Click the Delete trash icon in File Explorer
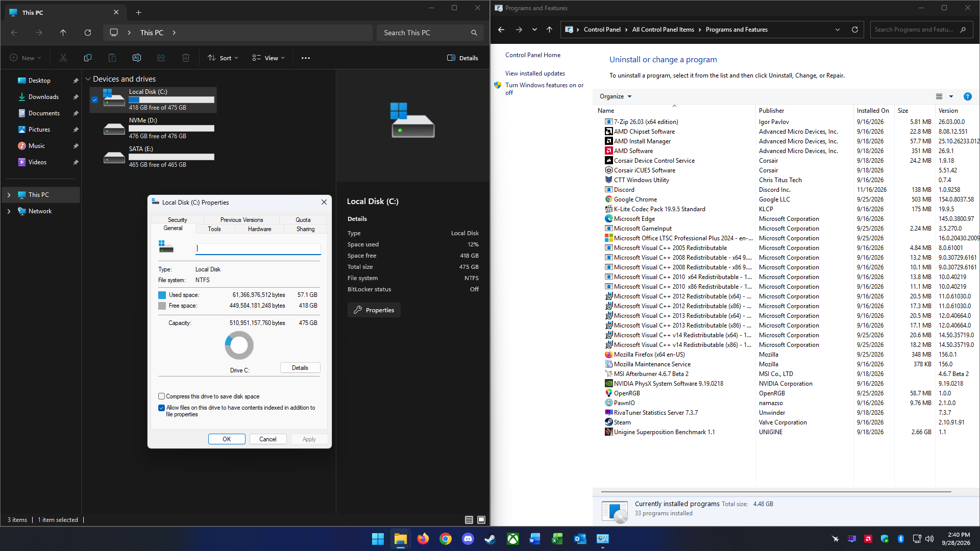 tap(186, 58)
